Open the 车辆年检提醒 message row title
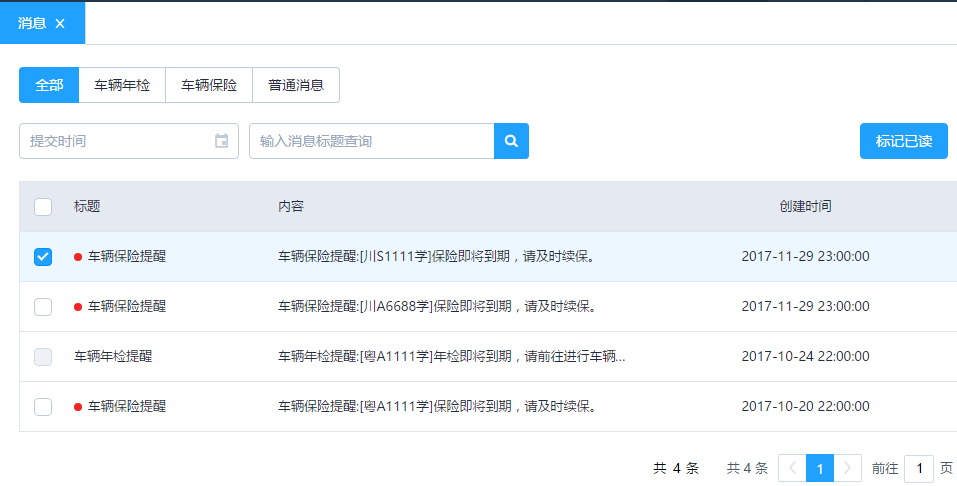This screenshot has height=486, width=957. (x=113, y=357)
